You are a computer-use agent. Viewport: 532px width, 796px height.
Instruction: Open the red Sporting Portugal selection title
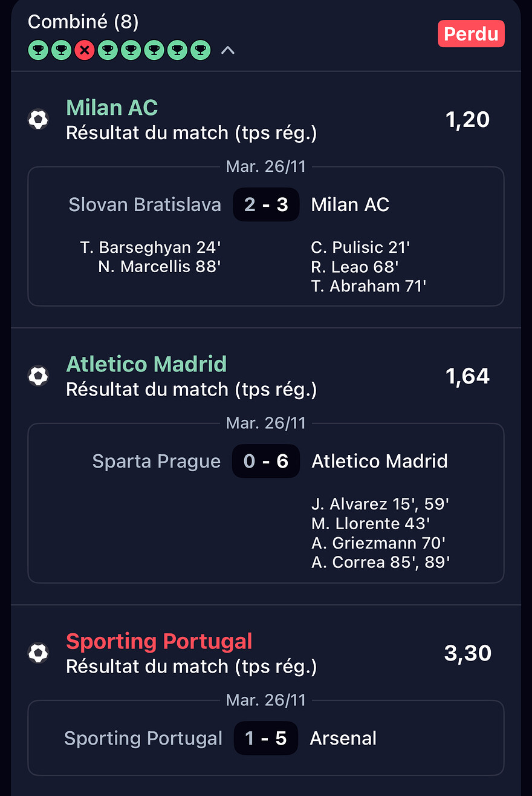point(159,641)
